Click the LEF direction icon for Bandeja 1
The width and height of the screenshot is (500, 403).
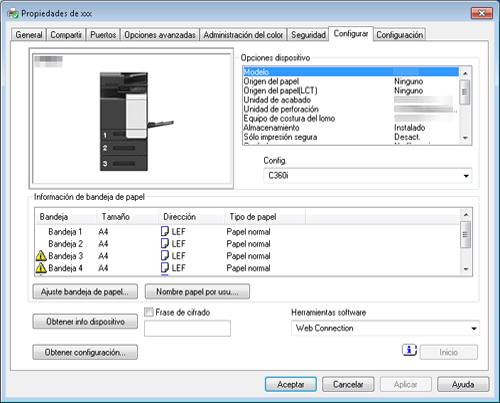point(165,231)
